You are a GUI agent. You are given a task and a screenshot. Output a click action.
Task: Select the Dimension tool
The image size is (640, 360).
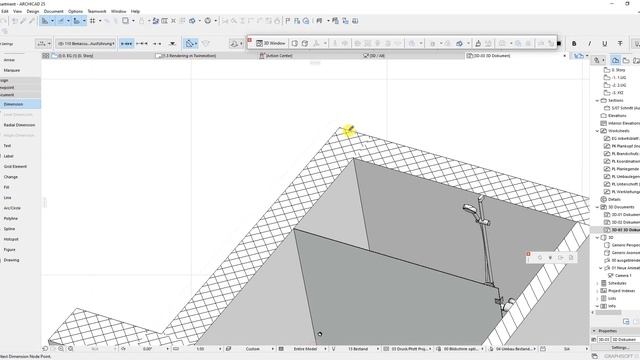(20, 104)
